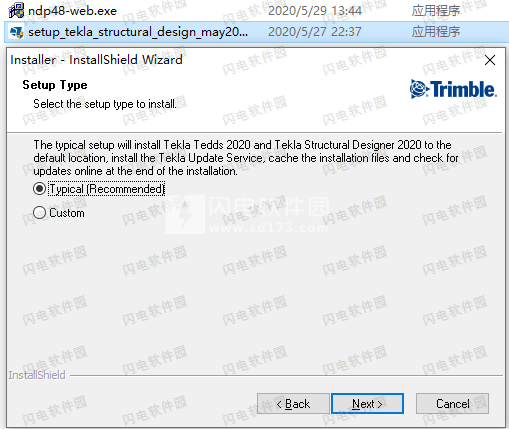Image resolution: width=509 pixels, height=429 pixels.
Task: Go to the next step with Next
Action: [x=367, y=404]
